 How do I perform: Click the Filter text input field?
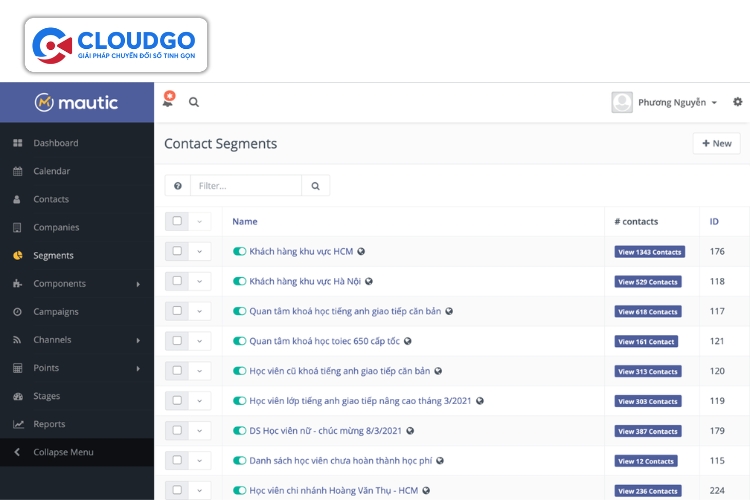tap(245, 186)
